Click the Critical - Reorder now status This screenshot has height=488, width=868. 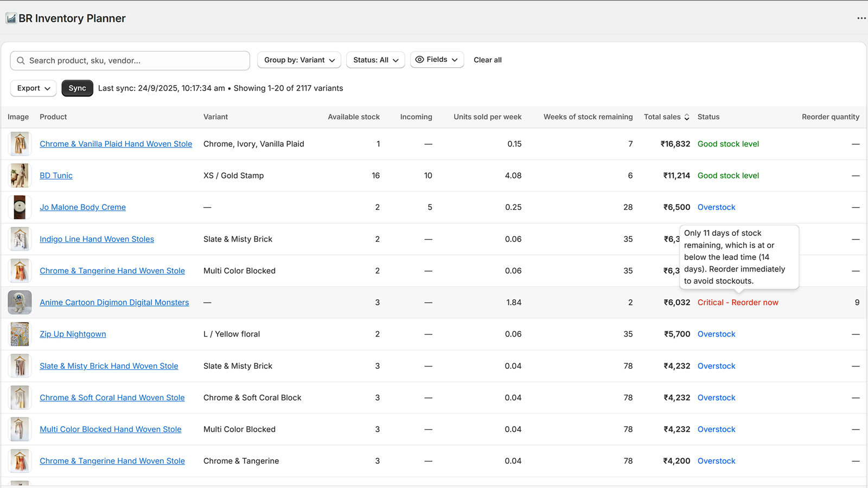point(737,303)
